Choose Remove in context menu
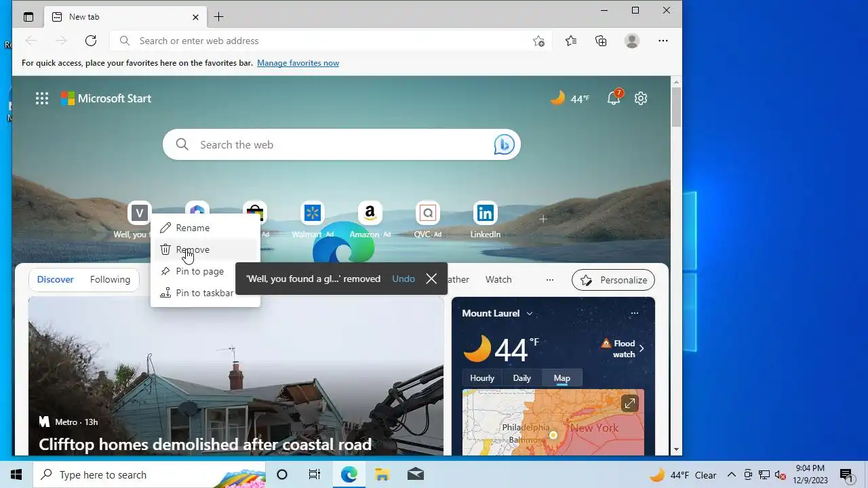The image size is (868, 488). point(205,249)
